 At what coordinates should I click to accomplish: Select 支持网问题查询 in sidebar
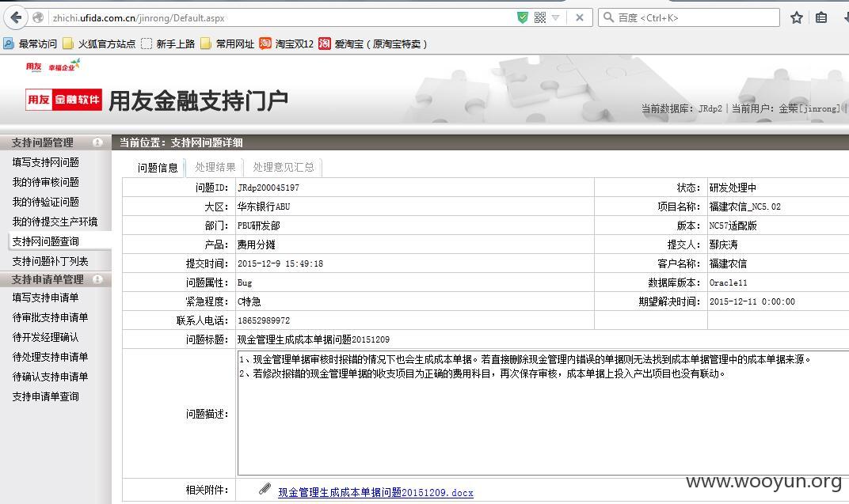[x=45, y=241]
